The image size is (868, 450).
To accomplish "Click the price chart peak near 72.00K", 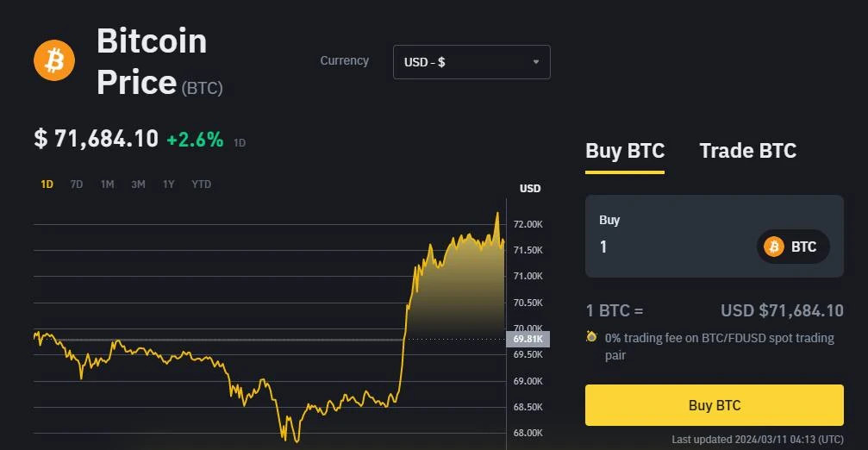I will point(497,214).
